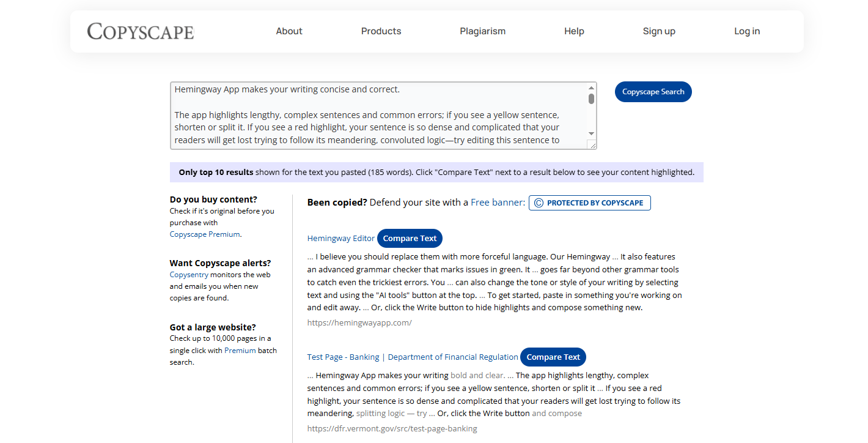868x443 pixels.
Task: Open the Products page
Action: (381, 31)
